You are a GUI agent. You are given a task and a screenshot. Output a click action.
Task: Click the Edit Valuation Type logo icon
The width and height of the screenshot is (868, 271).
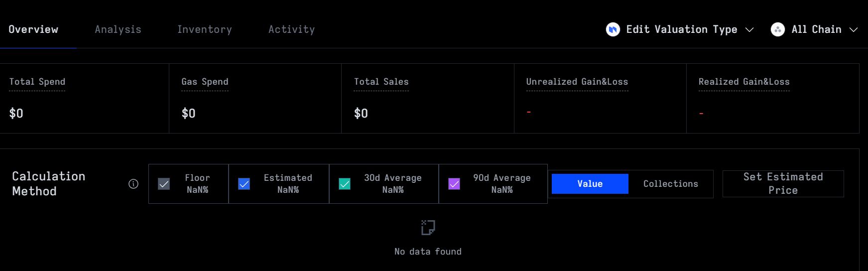pos(613,30)
